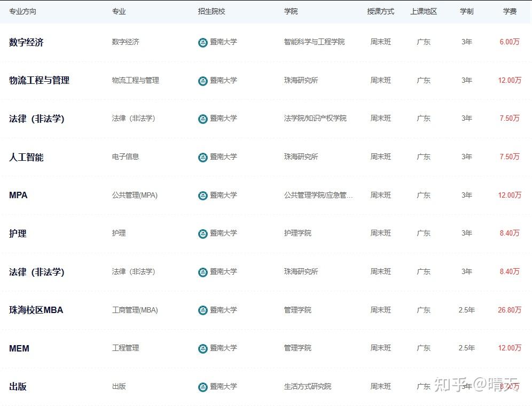The image size is (532, 406).
Task: Select the 26.80万 tuition value
Action: (x=510, y=310)
